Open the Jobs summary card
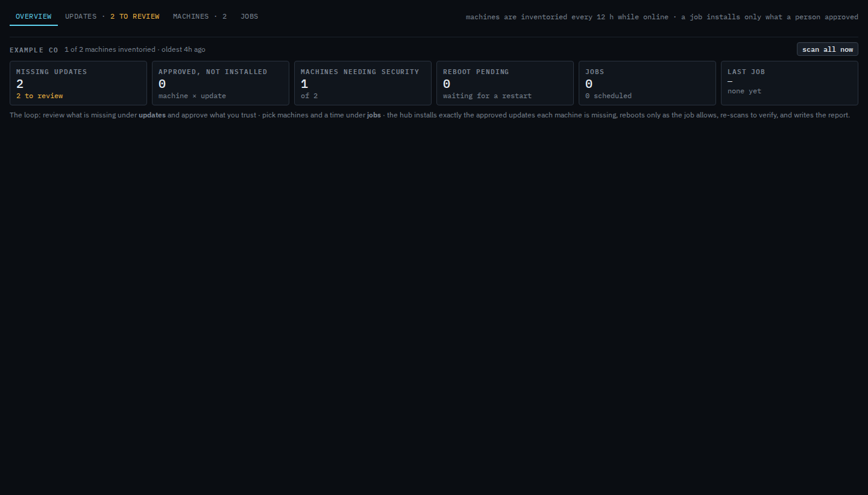Image resolution: width=868 pixels, height=495 pixels. (x=647, y=83)
